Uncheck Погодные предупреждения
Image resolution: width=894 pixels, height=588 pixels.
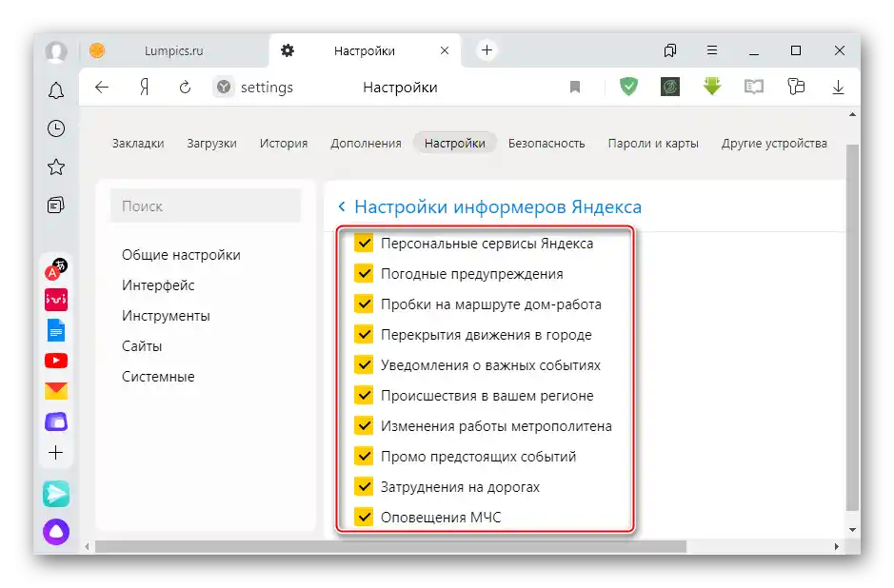coord(365,273)
